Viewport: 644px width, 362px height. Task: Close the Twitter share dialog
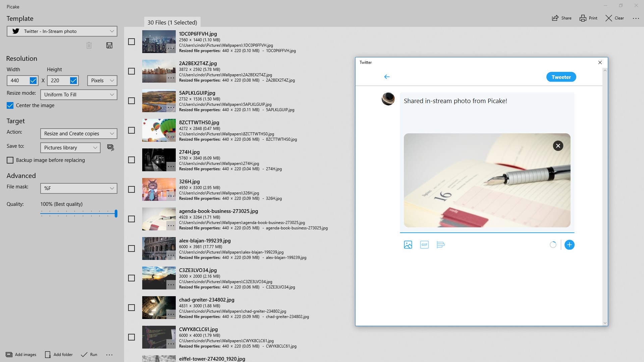[600, 62]
